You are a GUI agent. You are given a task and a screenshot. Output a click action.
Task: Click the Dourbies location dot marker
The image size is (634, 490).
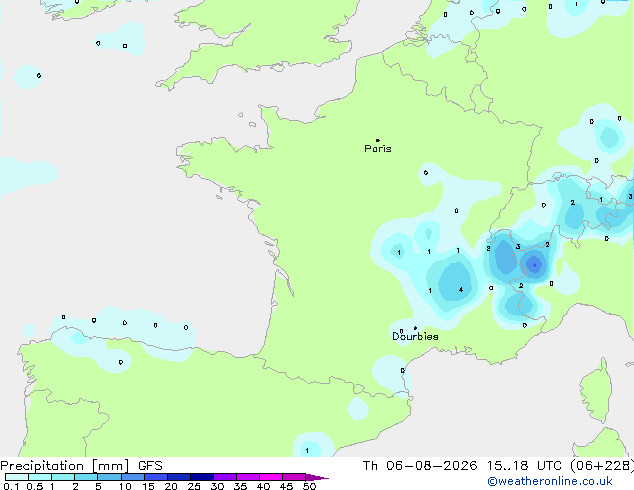coord(415,328)
